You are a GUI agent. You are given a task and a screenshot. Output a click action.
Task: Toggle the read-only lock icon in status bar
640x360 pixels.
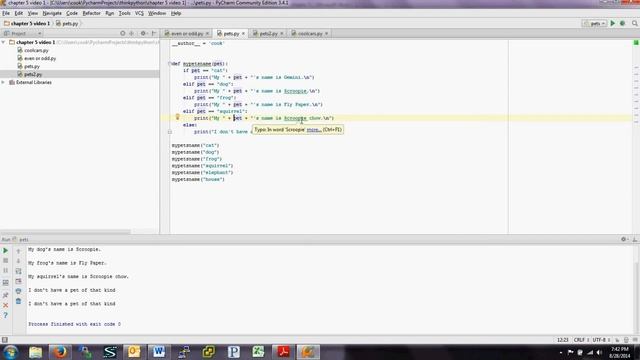coord(617,340)
